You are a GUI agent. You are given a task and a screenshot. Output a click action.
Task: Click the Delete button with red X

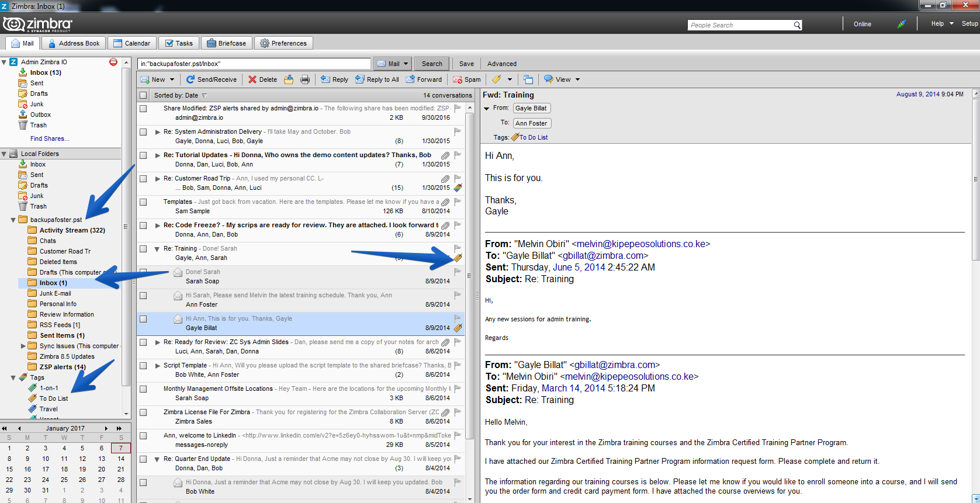262,79
